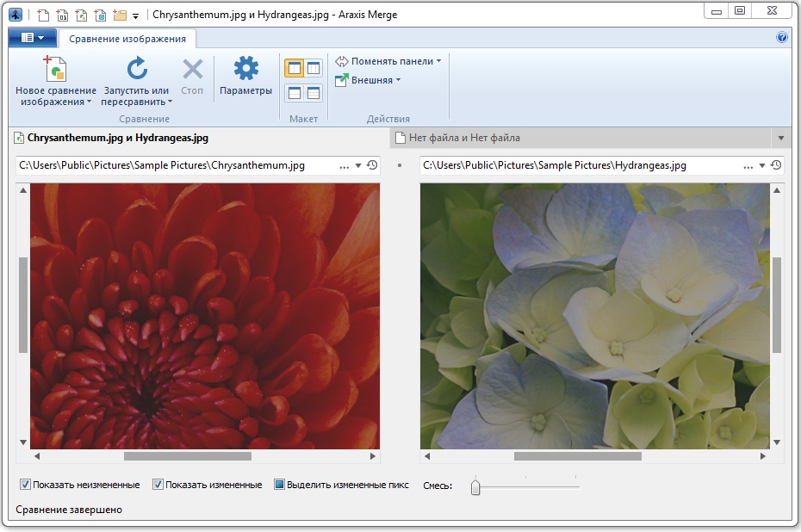The height and width of the screenshot is (532, 801).
Task: Click the Araxis Merge application icon
Action: point(16,15)
